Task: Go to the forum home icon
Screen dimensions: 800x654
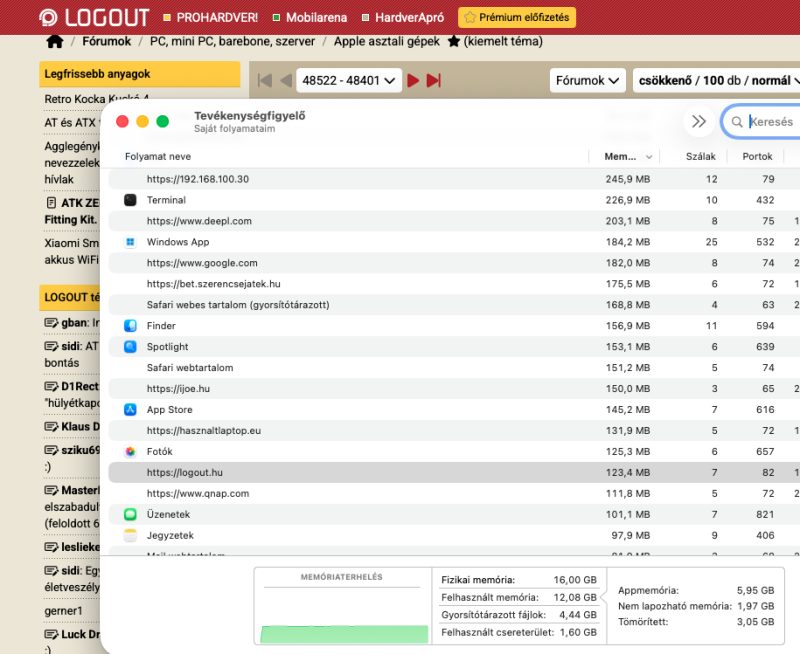Action: (x=55, y=41)
